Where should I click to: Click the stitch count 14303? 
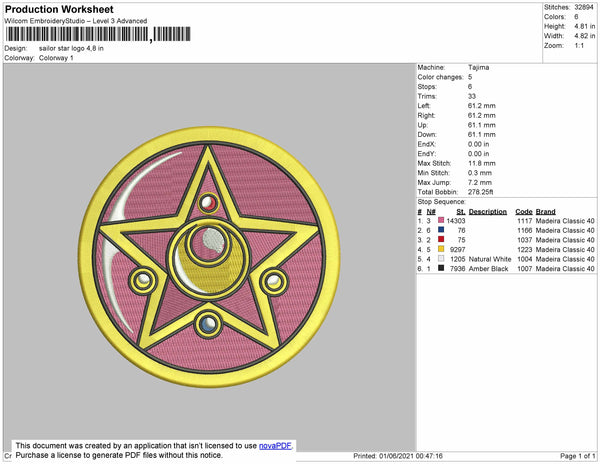456,221
